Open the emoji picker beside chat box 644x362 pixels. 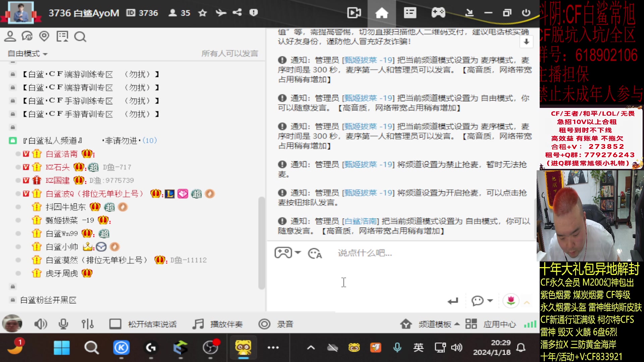click(314, 254)
